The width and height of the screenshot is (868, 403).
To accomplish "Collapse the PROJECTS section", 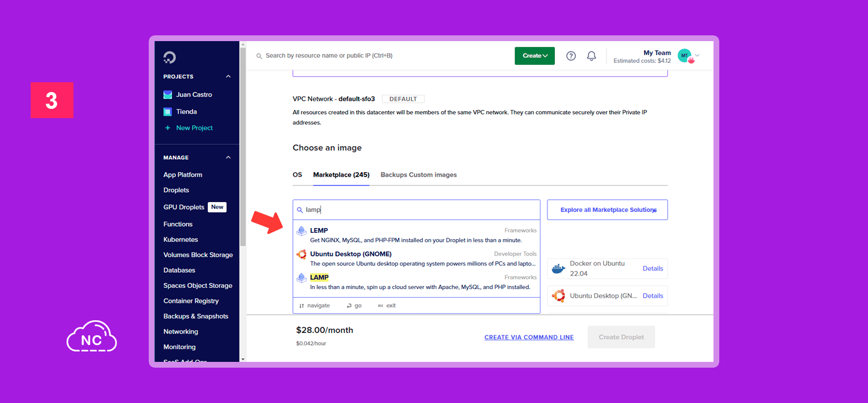I will [228, 76].
